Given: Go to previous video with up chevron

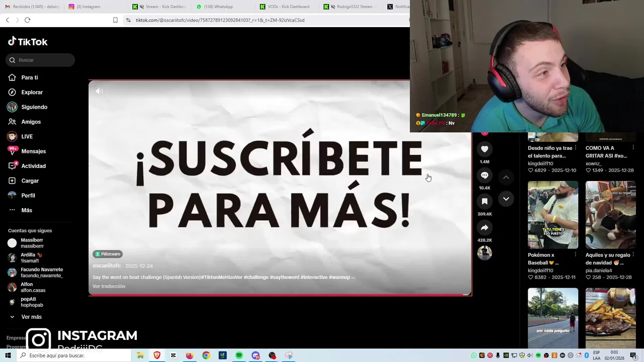Looking at the screenshot, I should pyautogui.click(x=506, y=177).
